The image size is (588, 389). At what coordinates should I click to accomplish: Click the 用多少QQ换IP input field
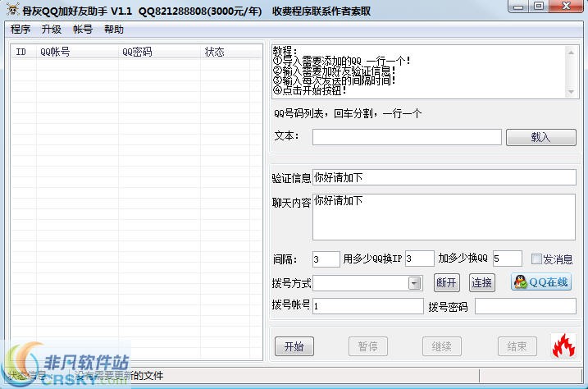[x=420, y=259]
